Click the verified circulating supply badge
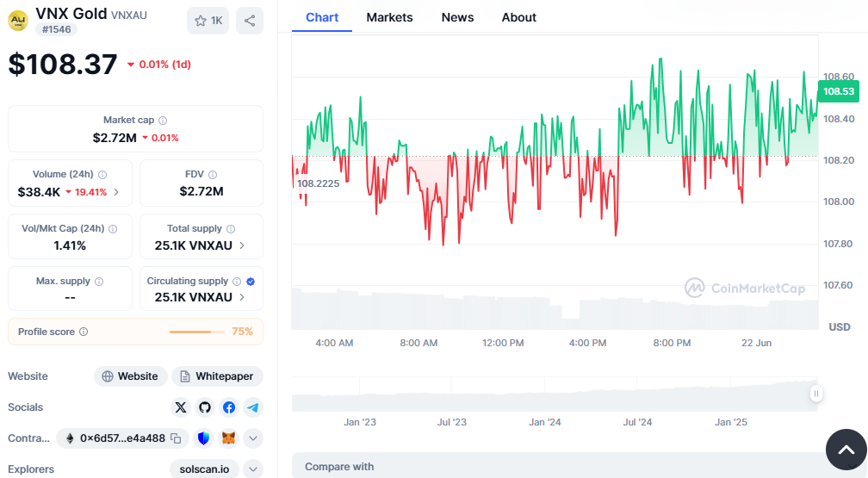The image size is (868, 478). click(x=251, y=282)
